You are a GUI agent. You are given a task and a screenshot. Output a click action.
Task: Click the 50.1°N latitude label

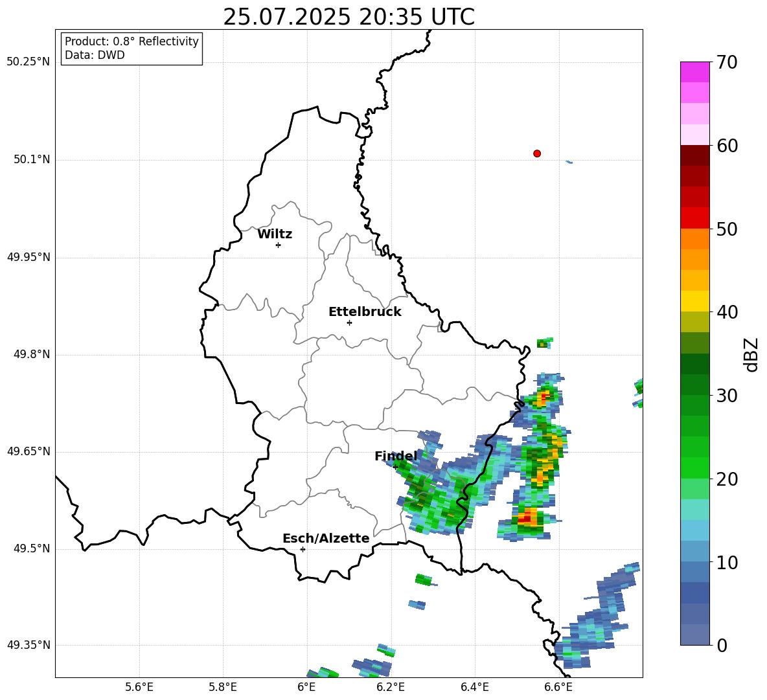point(32,160)
